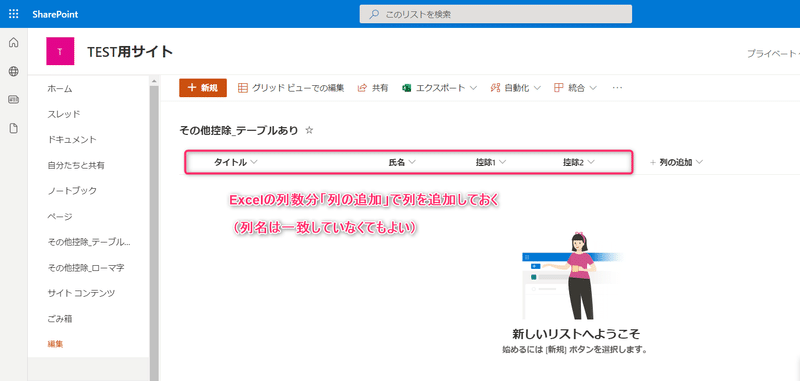Open ごみ箱 recycle bin link

[60, 319]
